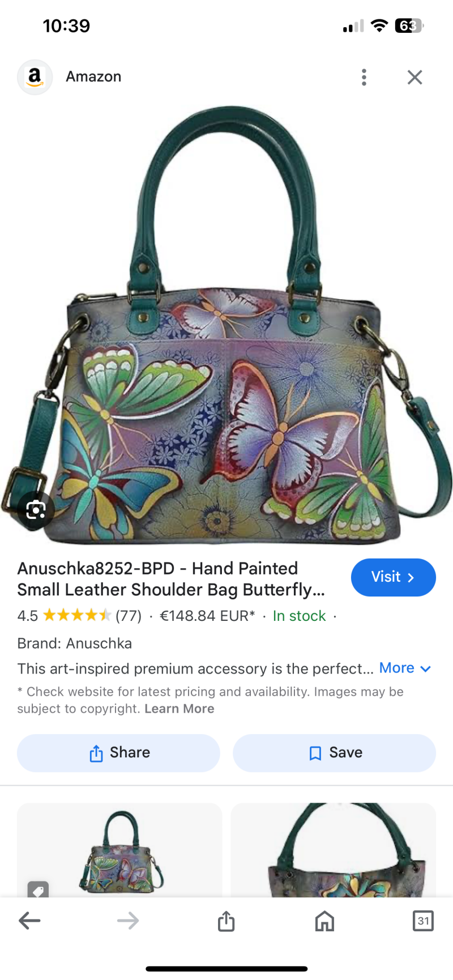Share this product with Share button
Viewport: 453px width, 980px height.
(118, 753)
